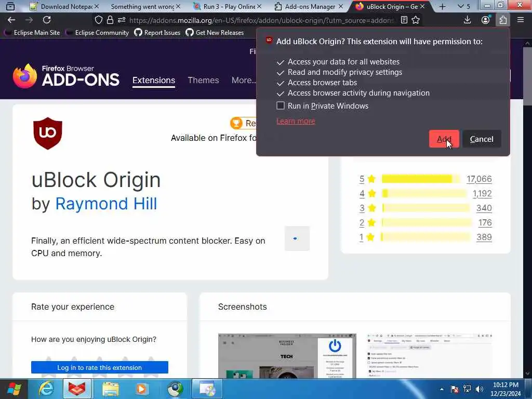Open the second screenshot thumbnail with filter settings

(429, 355)
